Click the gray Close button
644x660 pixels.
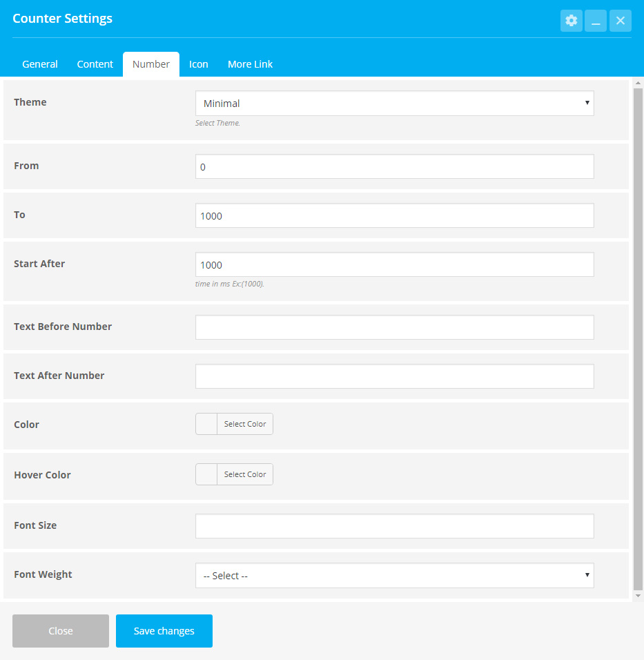(61, 631)
